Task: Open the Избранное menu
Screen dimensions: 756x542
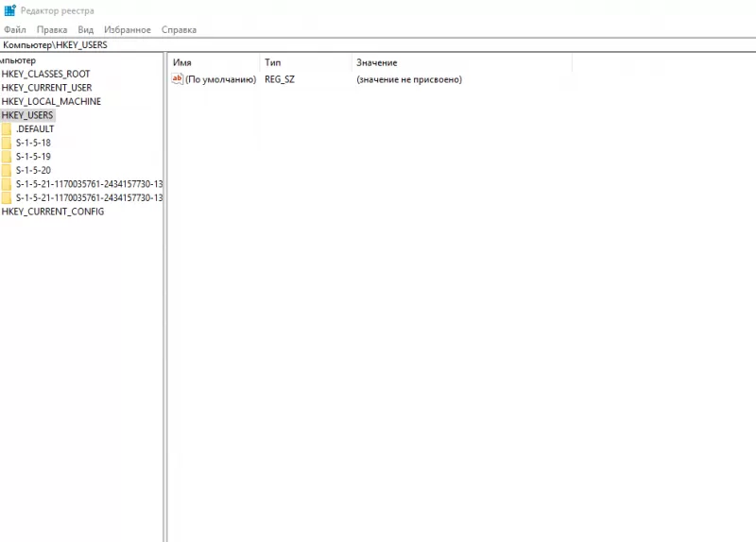Action: tap(128, 30)
